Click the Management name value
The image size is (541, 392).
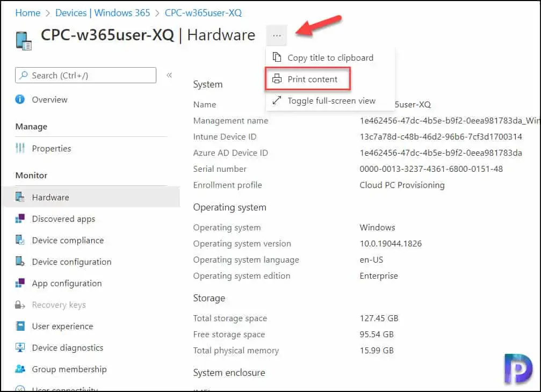point(450,121)
